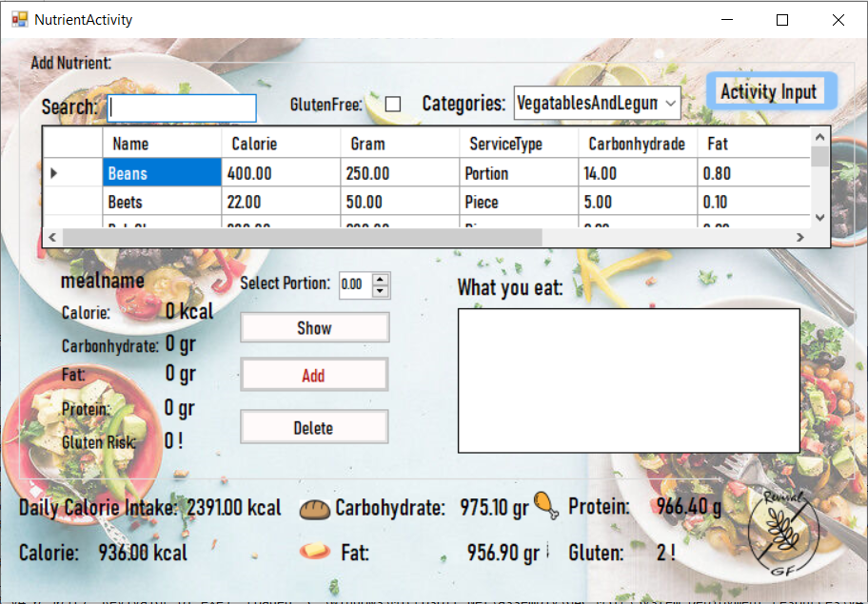Increase Select Portion with the up arrow

(x=381, y=279)
